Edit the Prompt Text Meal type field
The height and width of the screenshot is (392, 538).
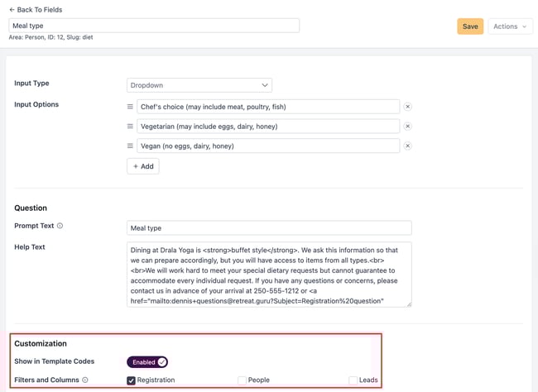pos(269,228)
